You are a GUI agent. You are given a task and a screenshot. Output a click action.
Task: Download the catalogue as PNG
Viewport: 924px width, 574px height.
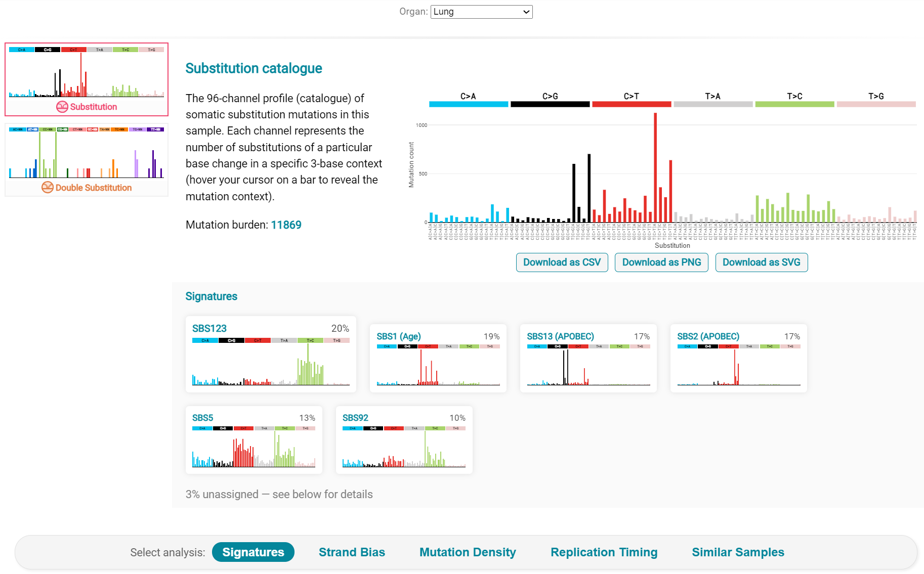[x=661, y=262]
